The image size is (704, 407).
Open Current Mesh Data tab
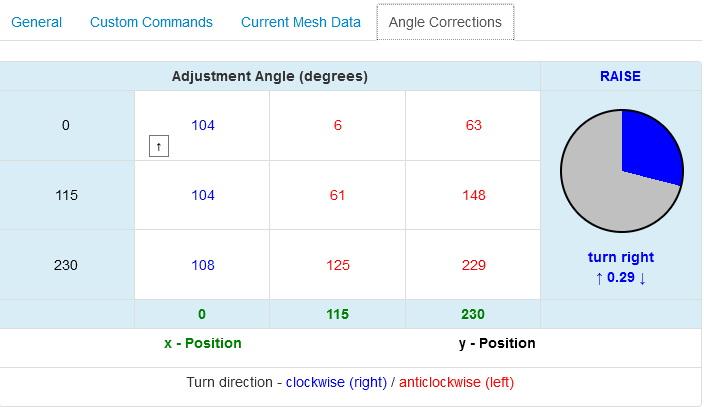tap(300, 22)
